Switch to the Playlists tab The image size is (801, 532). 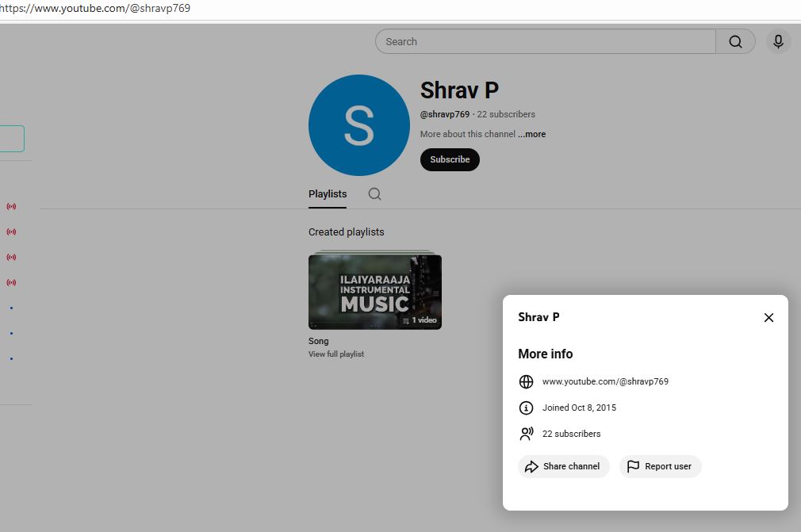coord(328,194)
